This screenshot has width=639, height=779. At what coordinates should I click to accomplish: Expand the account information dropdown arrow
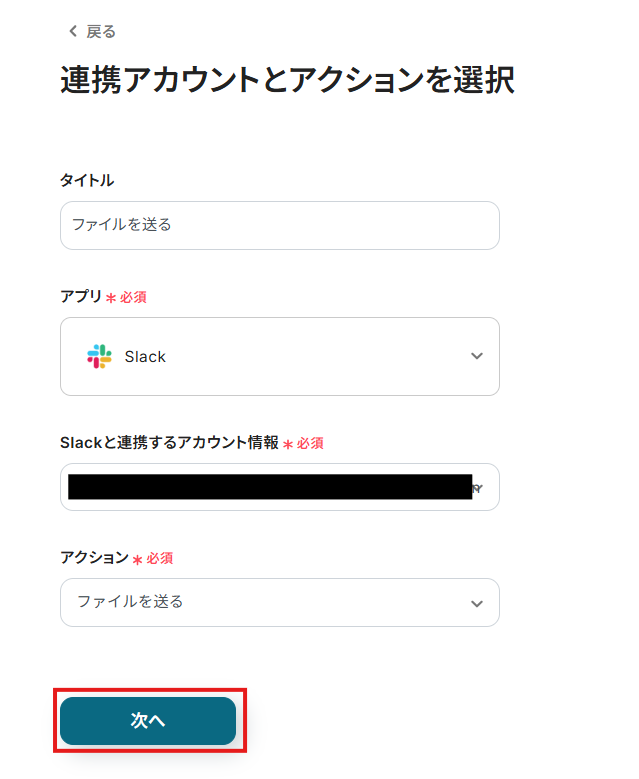[x=478, y=488]
